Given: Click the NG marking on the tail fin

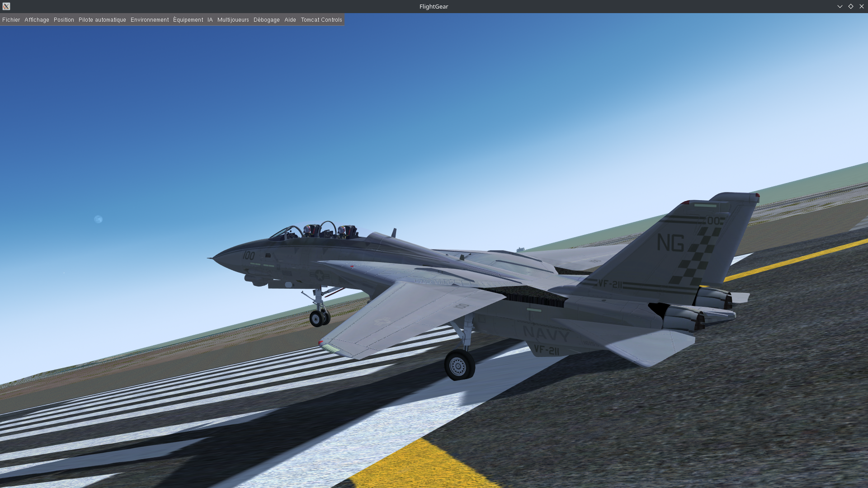Looking at the screenshot, I should (670, 243).
